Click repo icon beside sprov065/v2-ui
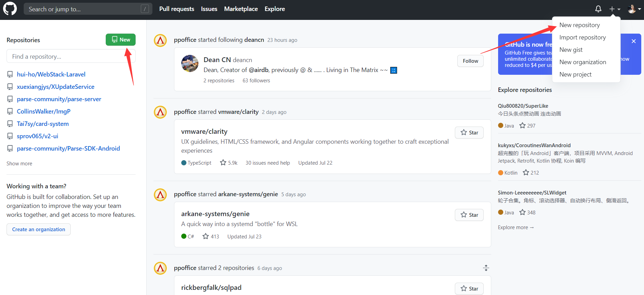This screenshot has width=644, height=295. (x=10, y=136)
